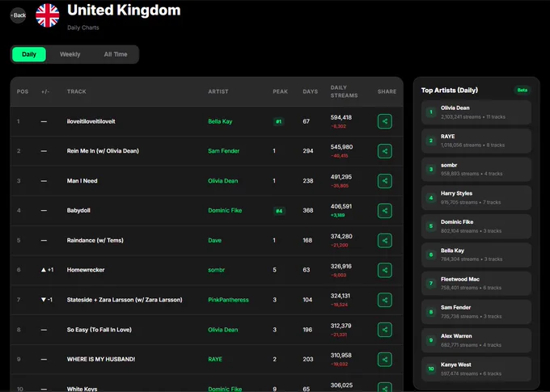Open Olivia Dean link on the So Easy row
Image resolution: width=550 pixels, height=392 pixels.
click(x=222, y=330)
